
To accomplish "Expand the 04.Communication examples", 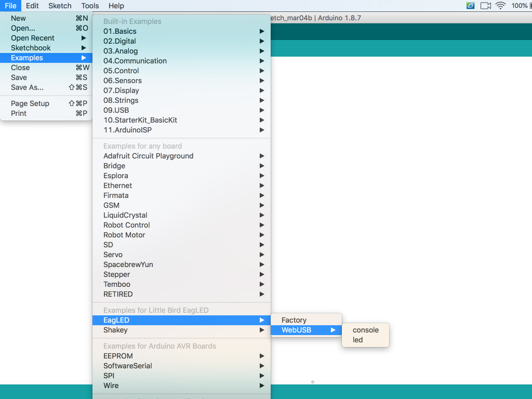I will tap(181, 61).
